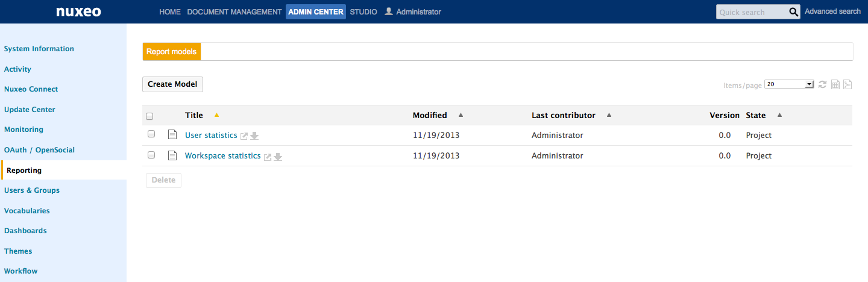
Task: Open User statistics in a new tab
Action: [x=244, y=136]
